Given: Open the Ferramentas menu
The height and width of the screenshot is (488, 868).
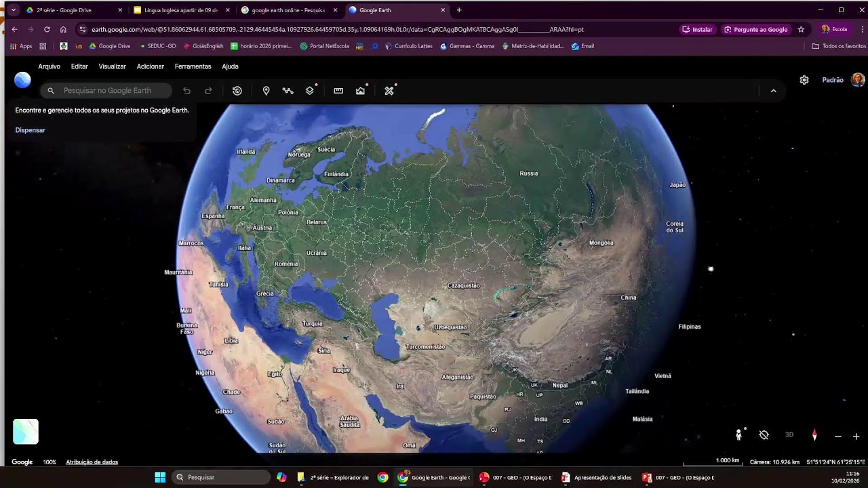Looking at the screenshot, I should tap(193, 66).
